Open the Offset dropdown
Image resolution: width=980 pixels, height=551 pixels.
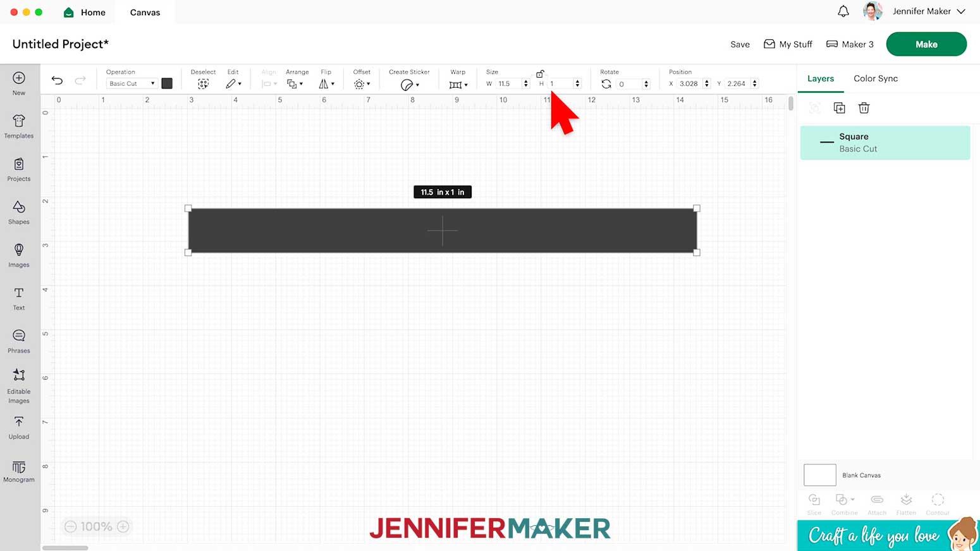click(x=362, y=84)
